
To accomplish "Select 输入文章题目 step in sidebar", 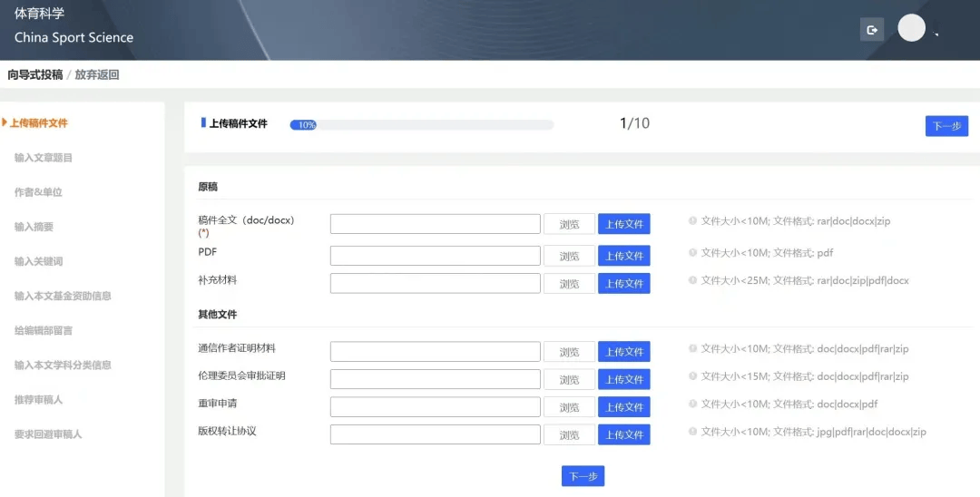I will pyautogui.click(x=44, y=158).
